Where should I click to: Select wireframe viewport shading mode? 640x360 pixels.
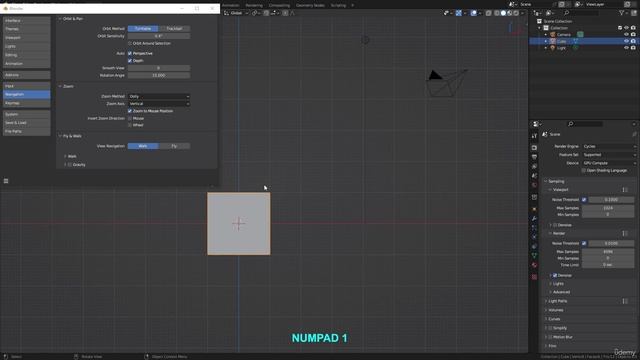[497, 13]
